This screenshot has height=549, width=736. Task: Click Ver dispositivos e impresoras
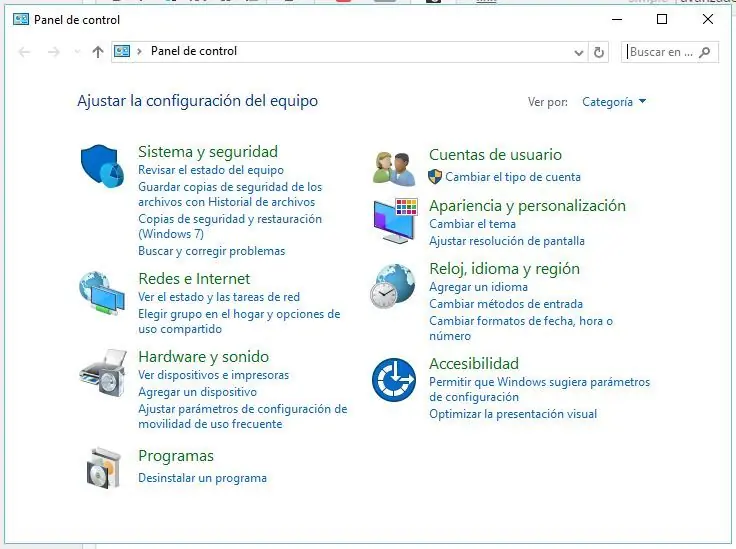point(213,375)
